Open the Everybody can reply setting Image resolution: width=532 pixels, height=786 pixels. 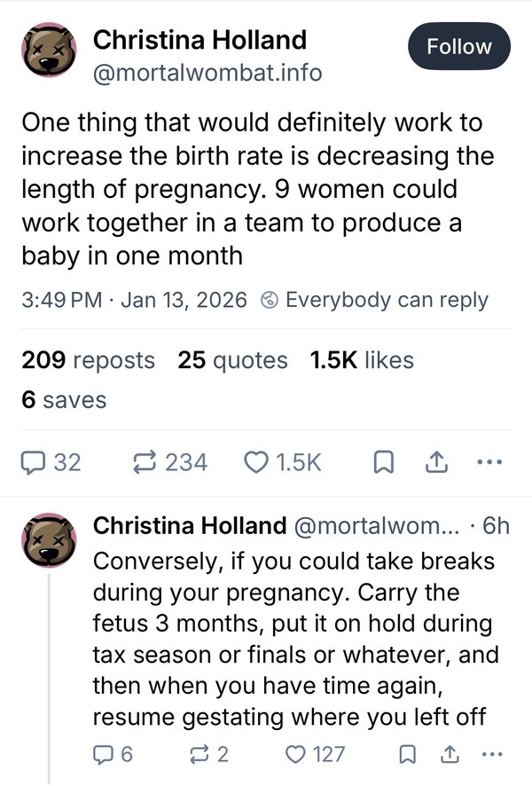tap(374, 300)
